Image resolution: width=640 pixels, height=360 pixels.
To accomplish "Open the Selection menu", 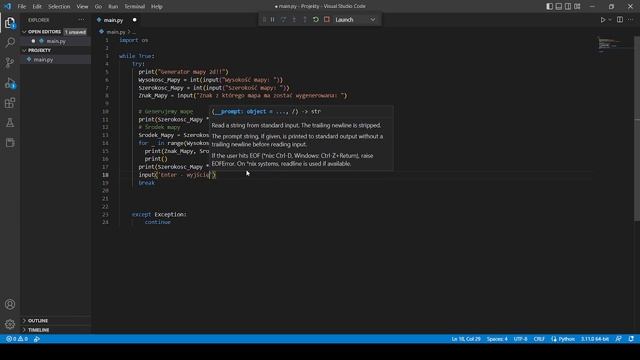I will point(59,7).
